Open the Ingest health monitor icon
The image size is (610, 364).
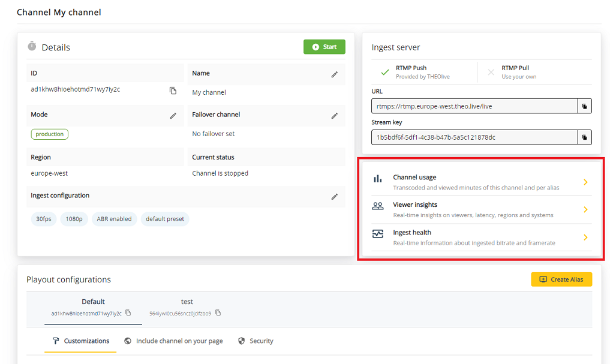pos(377,234)
